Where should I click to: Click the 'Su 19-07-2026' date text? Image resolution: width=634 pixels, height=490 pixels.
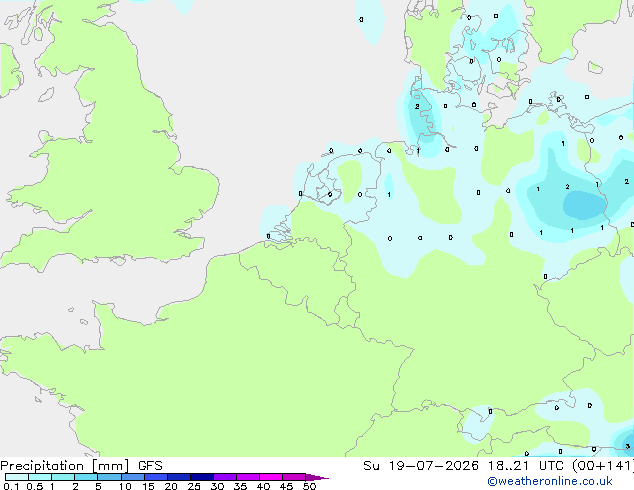pos(421,466)
